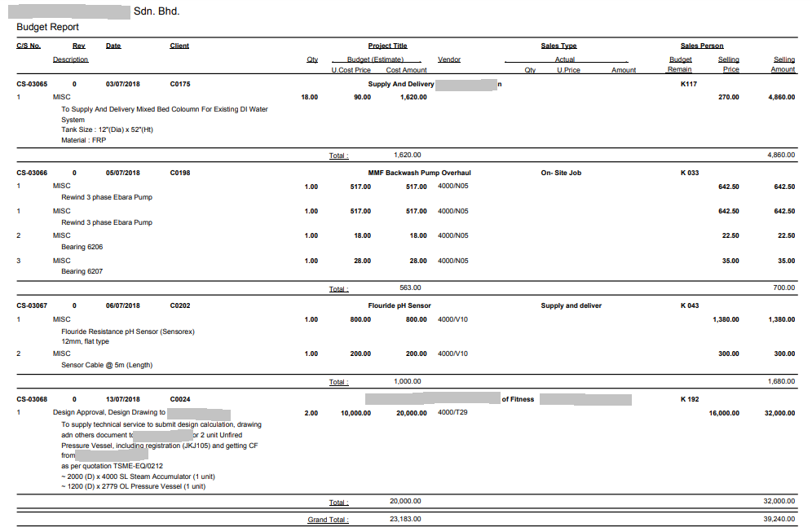The width and height of the screenshot is (812, 527).
Task: Click the 'Vendor' sub-header
Action: pyautogui.click(x=449, y=59)
